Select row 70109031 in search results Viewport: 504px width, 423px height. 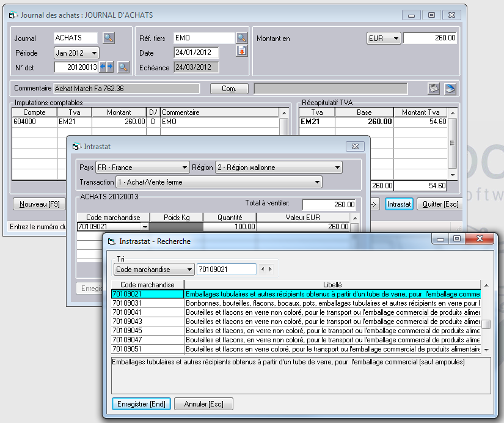[296, 303]
